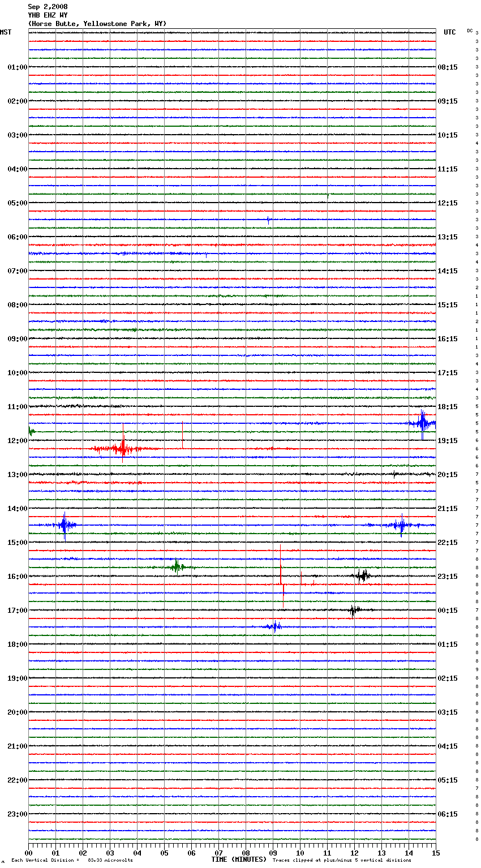The image size is (481, 868).
Task: Click the Horse Butte, Yellowstone Park location title
Action: [x=97, y=24]
